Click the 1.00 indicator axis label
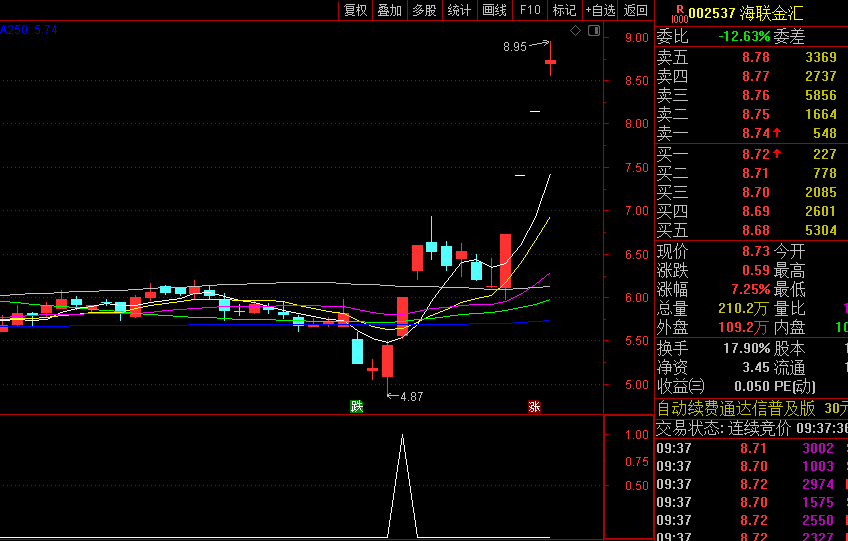This screenshot has width=848, height=541. coord(637,435)
